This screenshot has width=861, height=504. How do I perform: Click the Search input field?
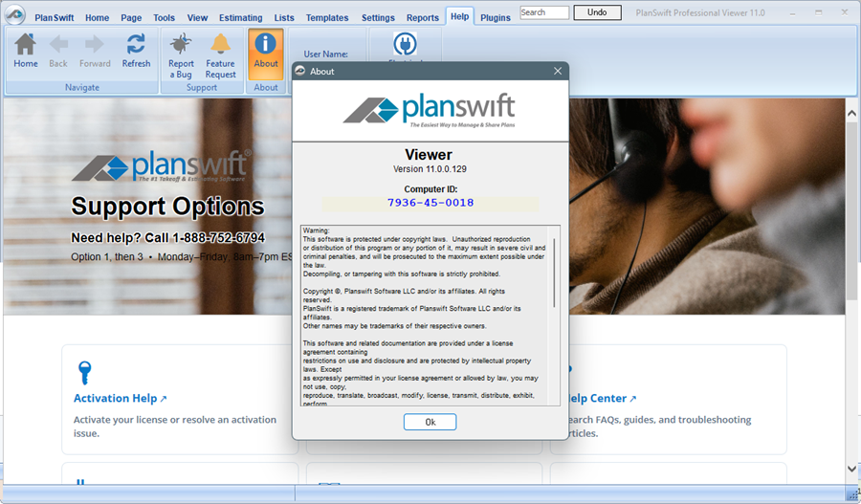(x=544, y=12)
